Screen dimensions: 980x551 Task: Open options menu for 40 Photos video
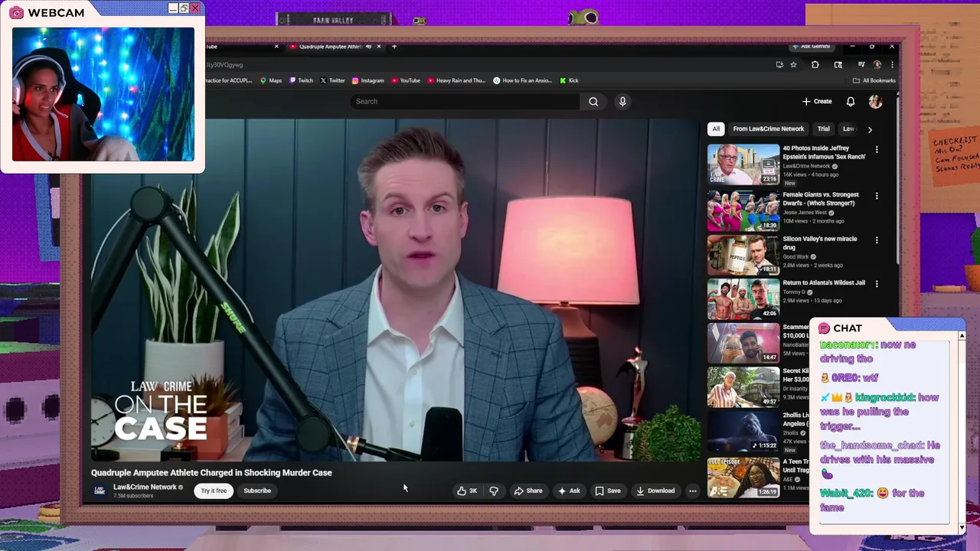click(877, 150)
